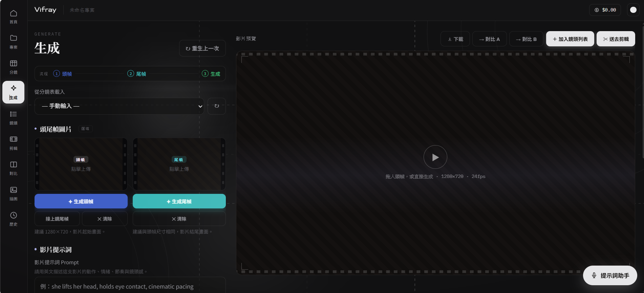Image resolution: width=644 pixels, height=293 pixels.
Task: Open the $0.00 balance indicator
Action: pos(605,10)
